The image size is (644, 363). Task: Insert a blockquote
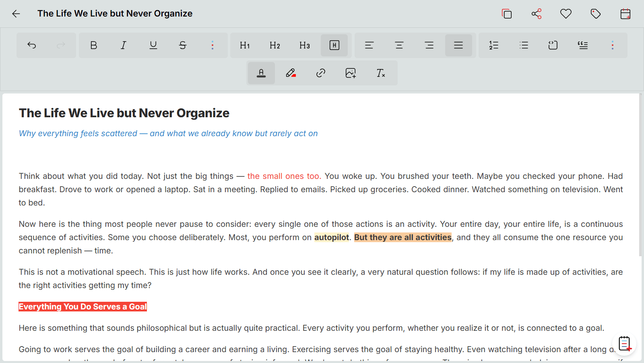583,45
